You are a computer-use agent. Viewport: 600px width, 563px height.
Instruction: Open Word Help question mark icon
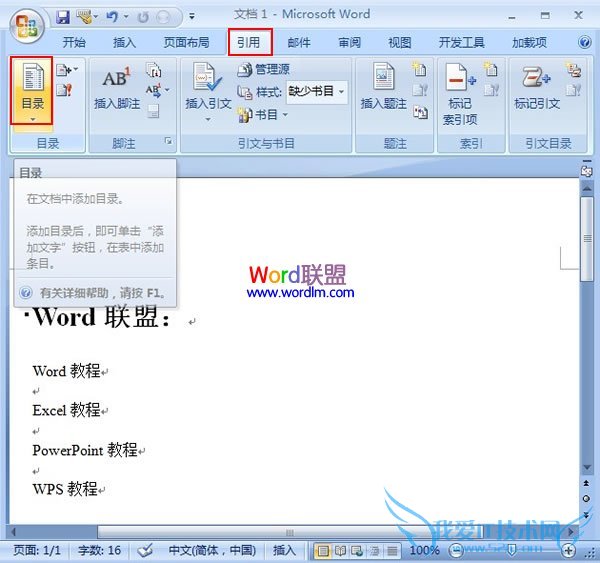[x=585, y=42]
